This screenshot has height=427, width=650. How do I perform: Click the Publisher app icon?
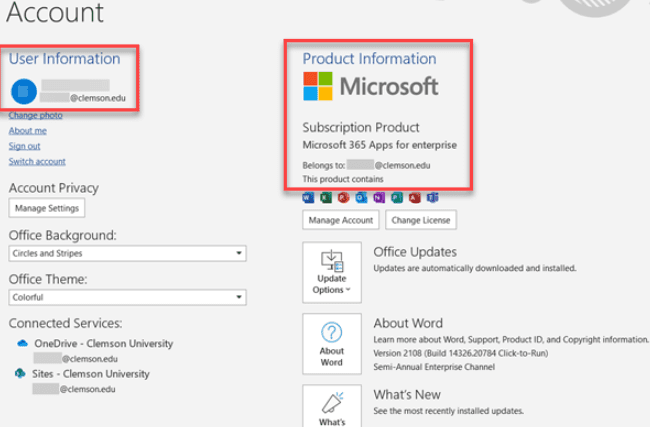pos(397,198)
